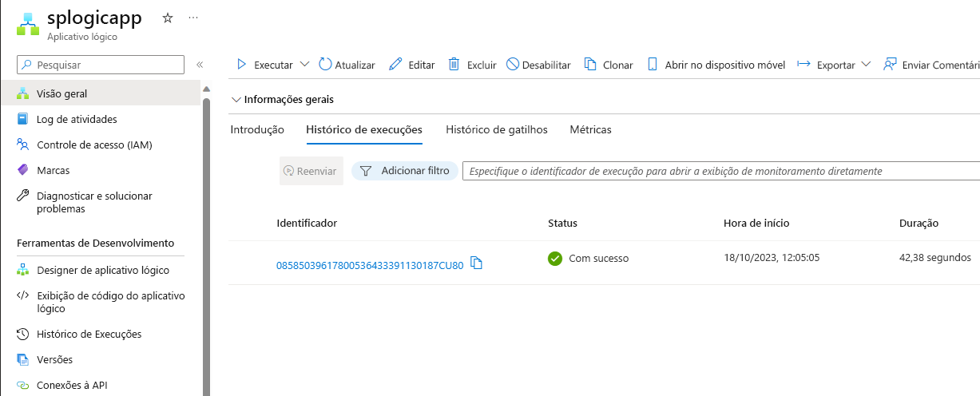Image resolution: width=980 pixels, height=396 pixels.
Task: Collapse the sidebar with the double chevron
Action: (x=200, y=65)
